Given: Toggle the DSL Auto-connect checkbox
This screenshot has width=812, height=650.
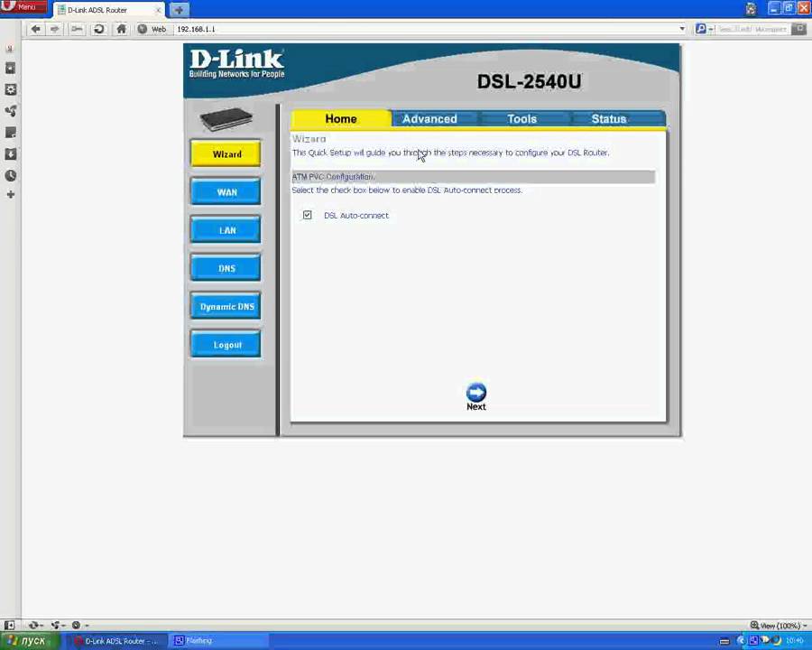Looking at the screenshot, I should pyautogui.click(x=307, y=215).
